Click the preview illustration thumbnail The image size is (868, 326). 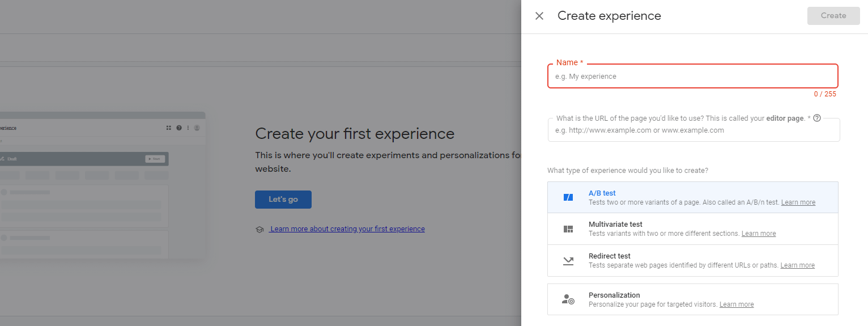tap(102, 185)
